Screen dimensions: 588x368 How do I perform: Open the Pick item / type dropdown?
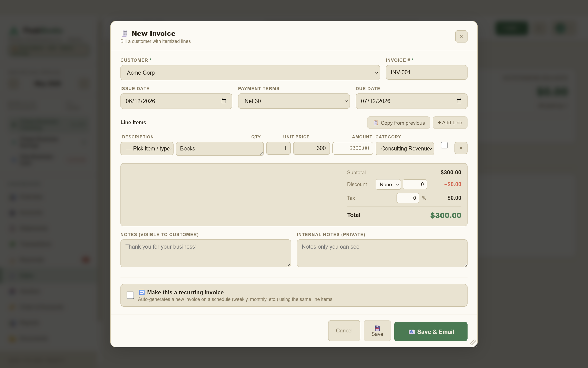coord(147,148)
